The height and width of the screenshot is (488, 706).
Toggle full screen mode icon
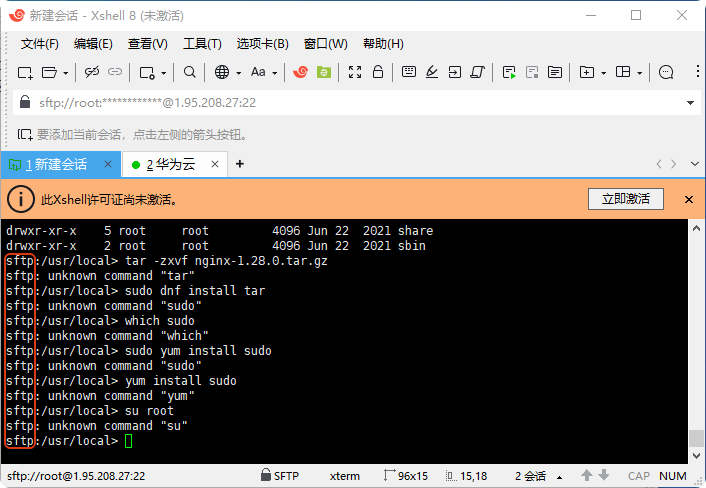(x=355, y=72)
